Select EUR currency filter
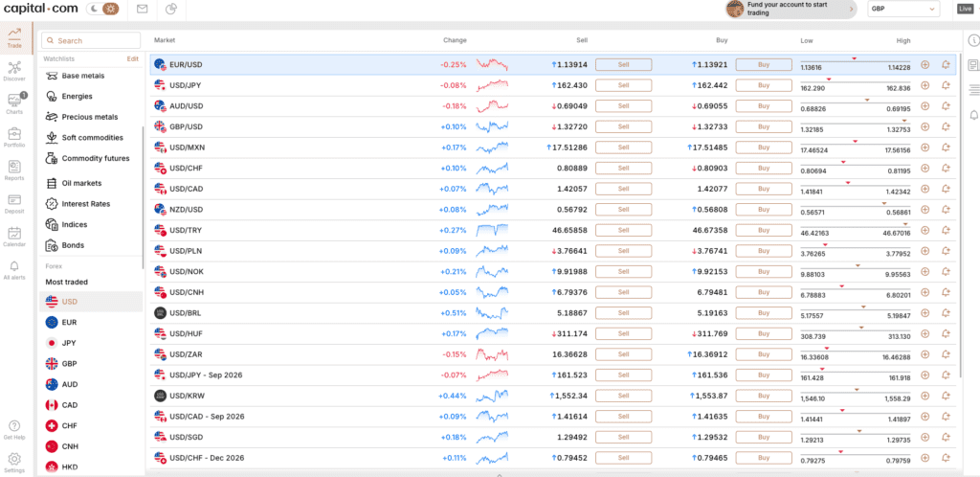The height and width of the screenshot is (477, 980). (91, 322)
